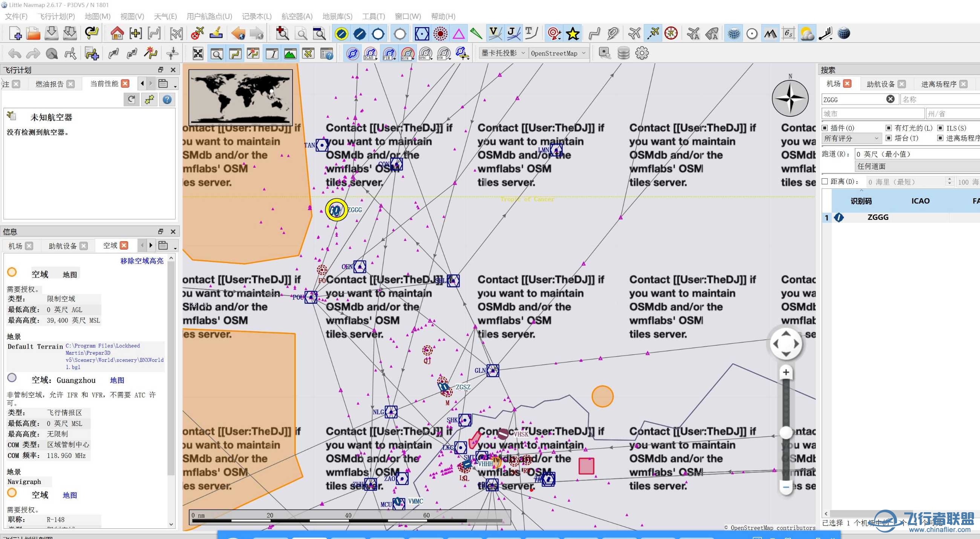Click map zoom out minus button
The height and width of the screenshot is (539, 980).
point(786,487)
